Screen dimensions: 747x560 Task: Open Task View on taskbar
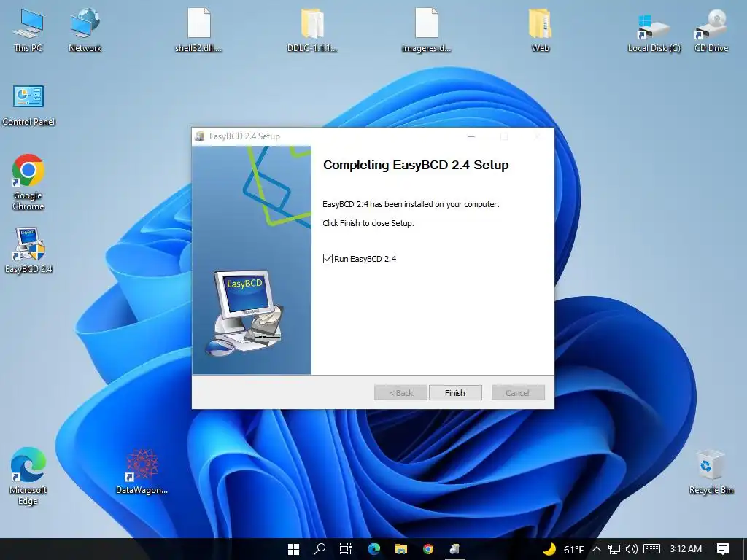tap(346, 549)
